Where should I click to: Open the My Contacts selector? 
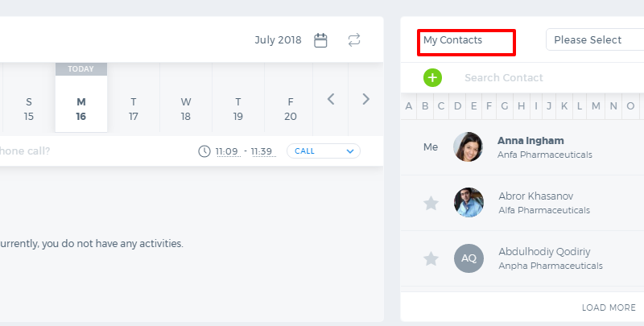pyautogui.click(x=466, y=42)
